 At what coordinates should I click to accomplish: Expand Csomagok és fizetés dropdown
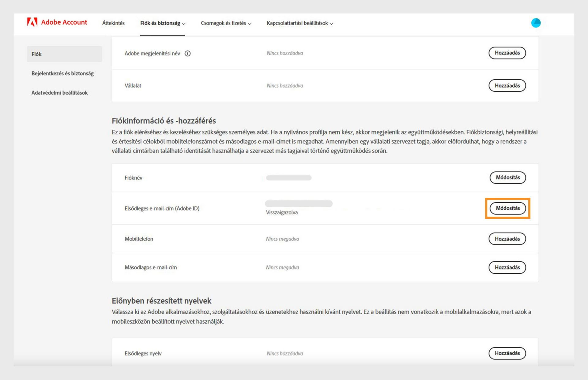click(226, 23)
